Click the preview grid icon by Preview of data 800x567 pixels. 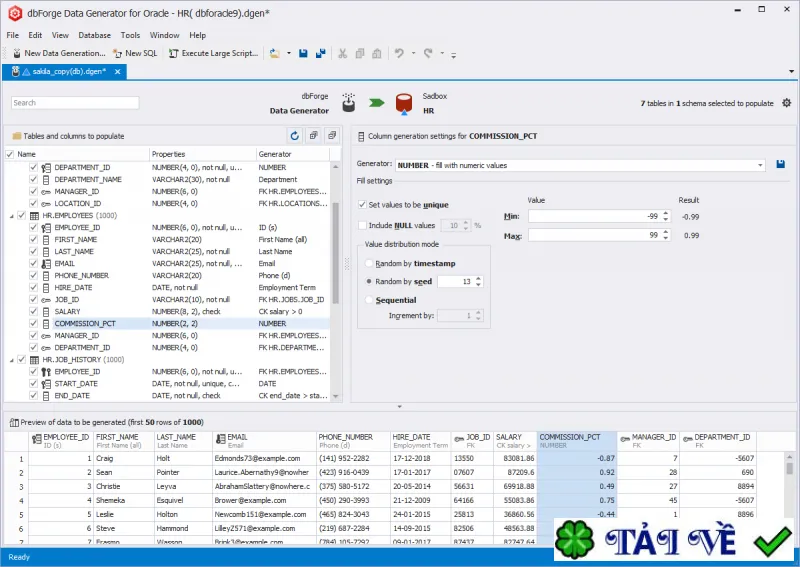14,422
